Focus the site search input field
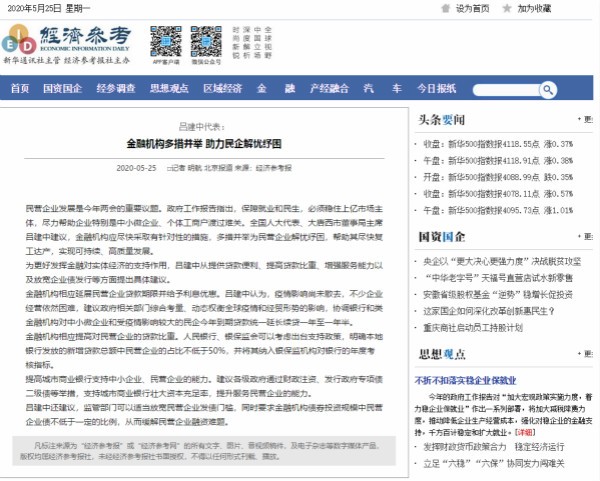The image size is (600, 481). pos(506,90)
